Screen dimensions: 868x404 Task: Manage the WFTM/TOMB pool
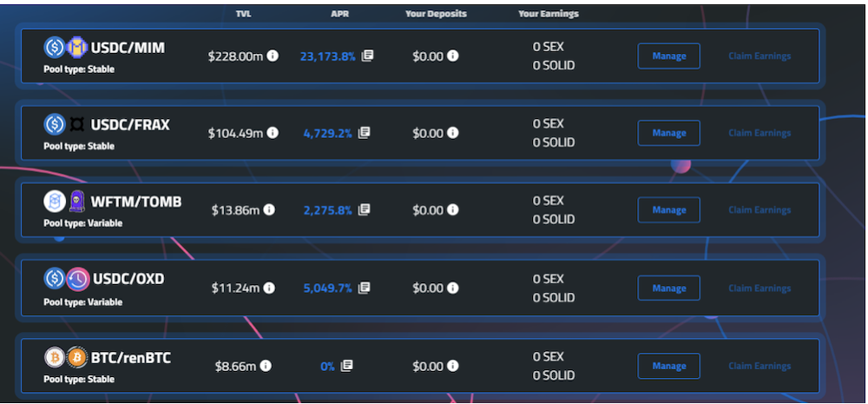[668, 210]
